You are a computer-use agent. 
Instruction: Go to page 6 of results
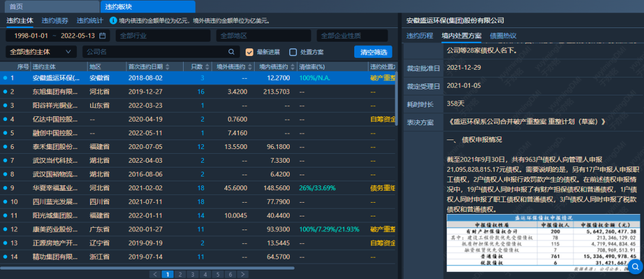click(x=230, y=274)
